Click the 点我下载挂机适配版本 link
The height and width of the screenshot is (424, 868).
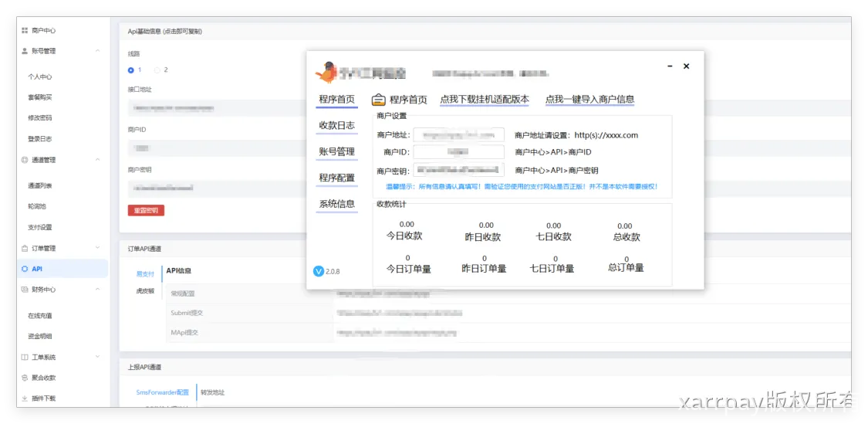(485, 100)
